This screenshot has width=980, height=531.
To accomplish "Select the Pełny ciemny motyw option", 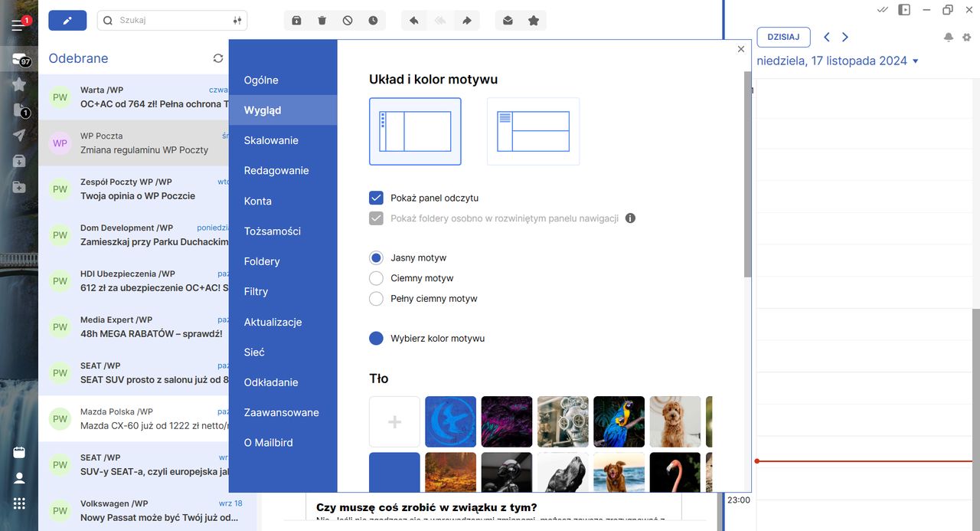I will [376, 299].
